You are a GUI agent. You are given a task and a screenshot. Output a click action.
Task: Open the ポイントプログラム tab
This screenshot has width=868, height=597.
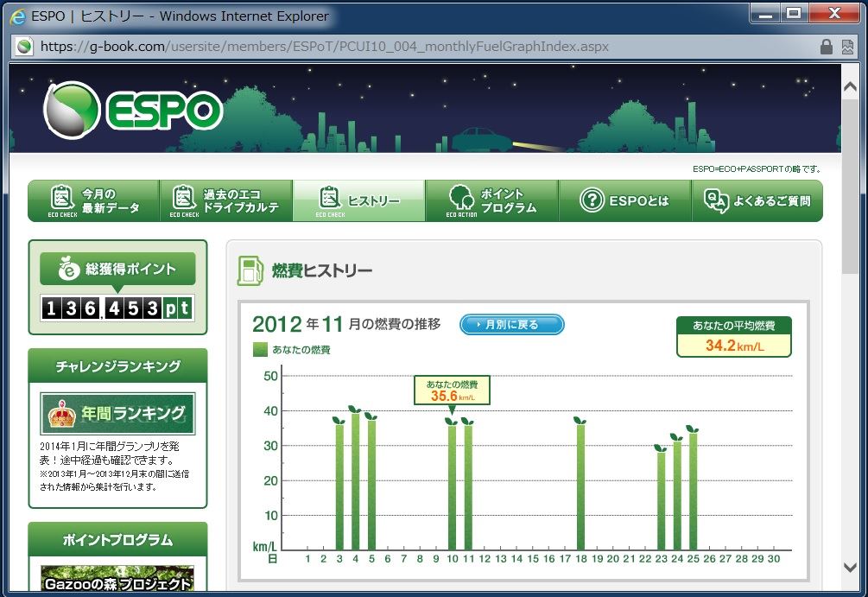pos(492,200)
